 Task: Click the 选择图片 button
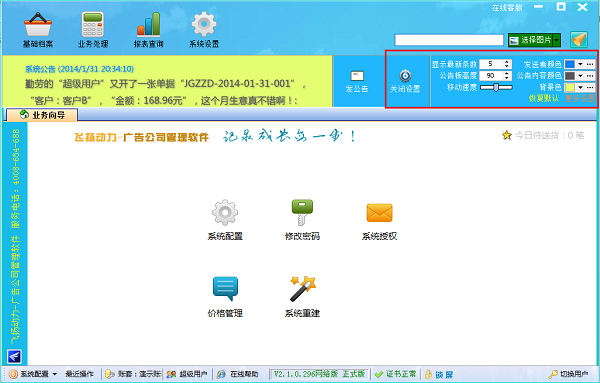(531, 40)
